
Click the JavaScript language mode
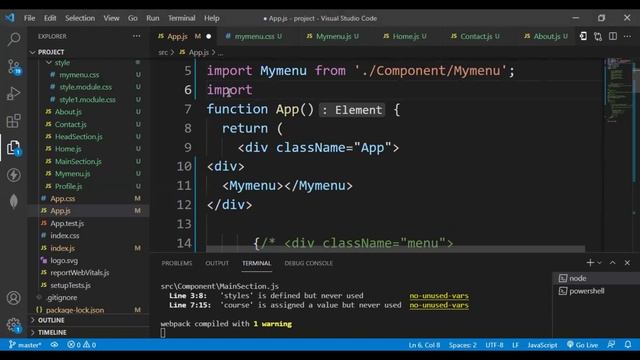point(542,345)
